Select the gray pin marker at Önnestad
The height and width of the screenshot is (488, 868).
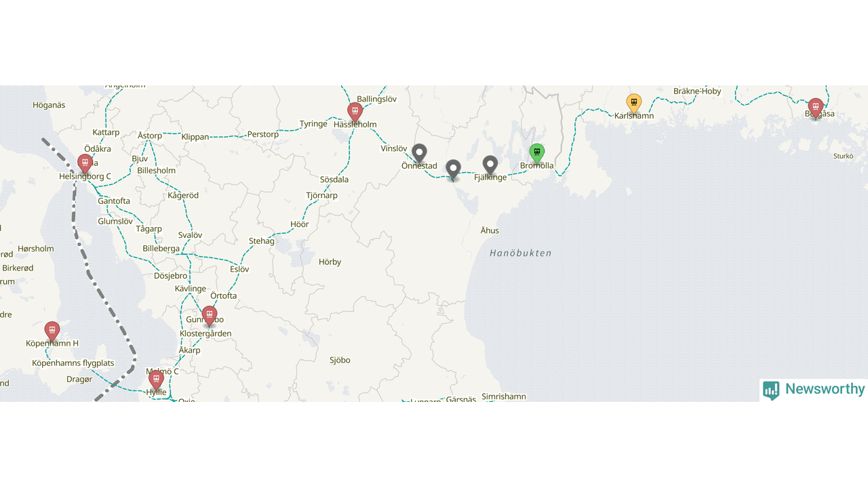click(x=420, y=153)
